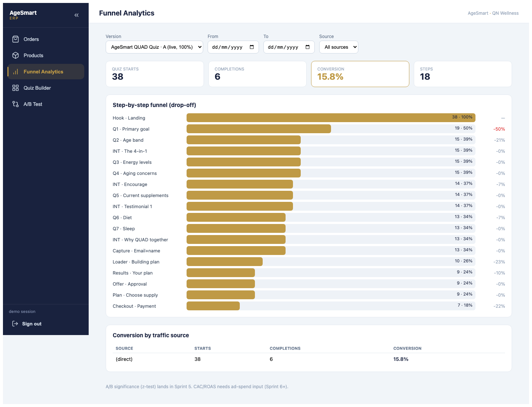Click the Funnel Analytics bar chart icon
Image resolution: width=532 pixels, height=407 pixels.
point(16,72)
